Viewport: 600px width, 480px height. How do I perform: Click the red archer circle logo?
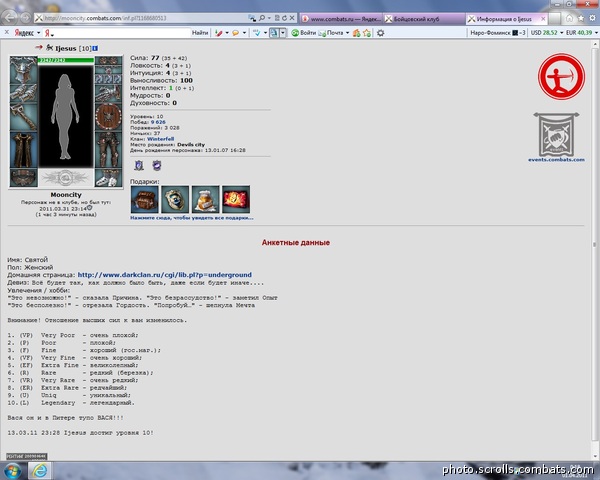[x=561, y=77]
